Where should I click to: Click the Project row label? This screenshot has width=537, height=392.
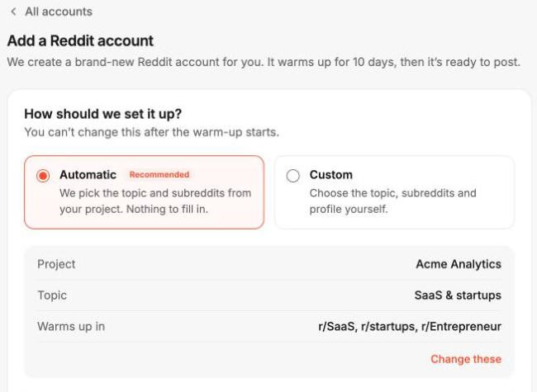56,264
